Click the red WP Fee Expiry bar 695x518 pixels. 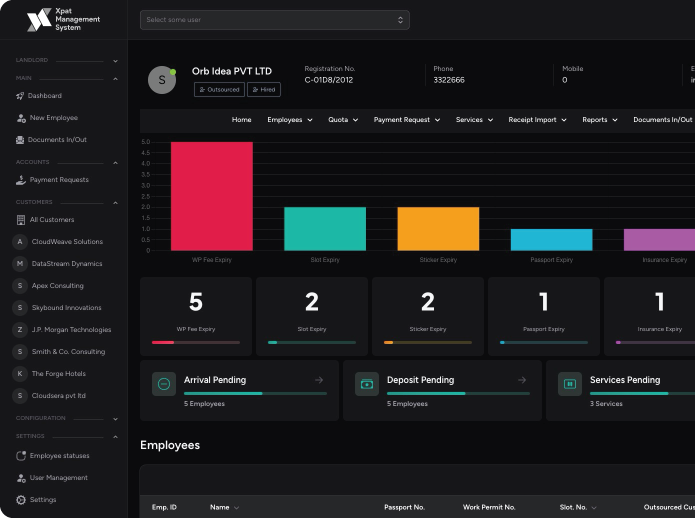(x=211, y=196)
